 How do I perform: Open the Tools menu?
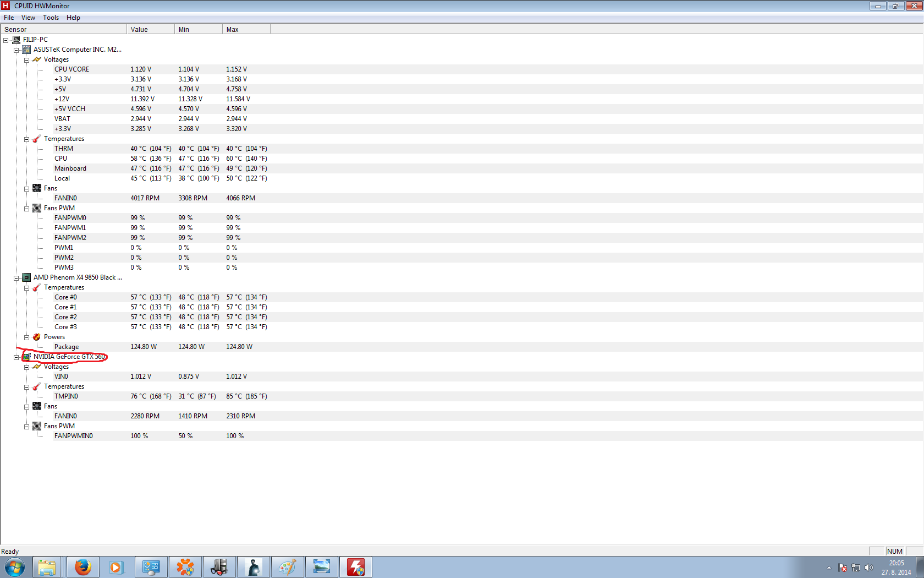[51, 18]
